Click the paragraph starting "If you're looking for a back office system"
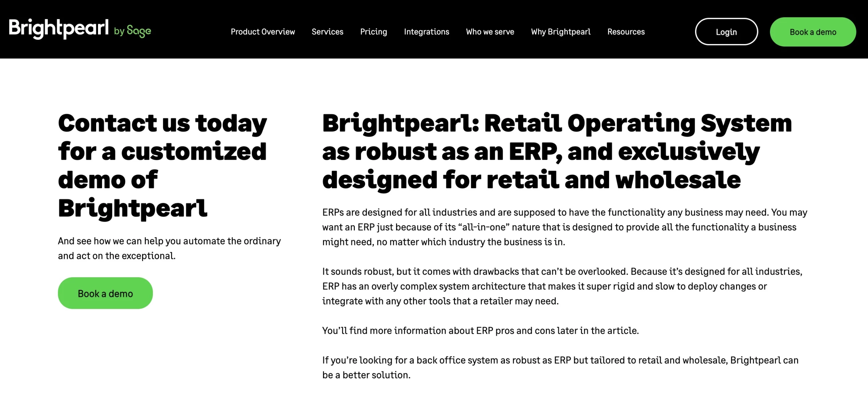The height and width of the screenshot is (398, 868). coord(560,368)
